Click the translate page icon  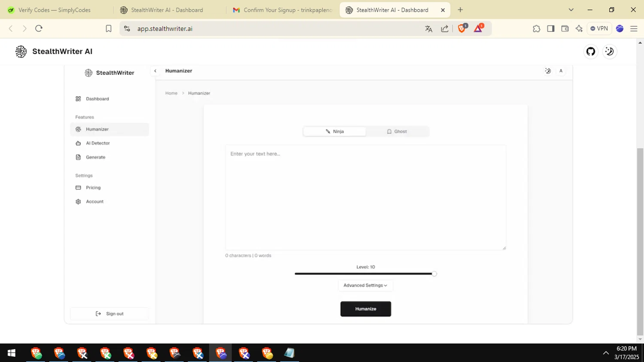[x=428, y=29]
